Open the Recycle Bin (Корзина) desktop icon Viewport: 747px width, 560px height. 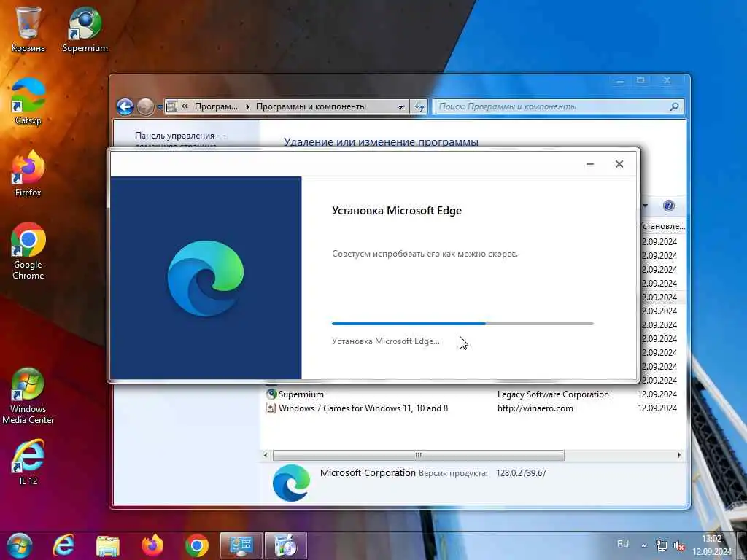[x=28, y=28]
